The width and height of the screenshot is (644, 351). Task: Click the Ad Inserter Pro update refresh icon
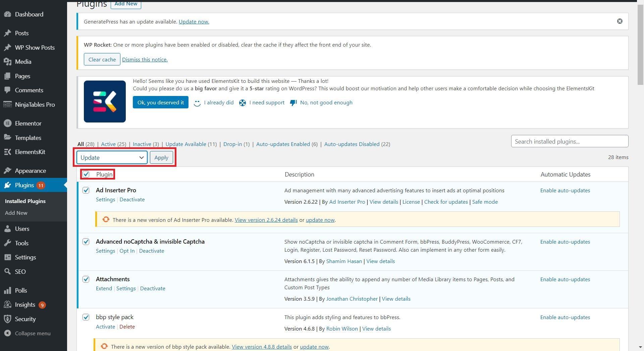click(x=106, y=219)
